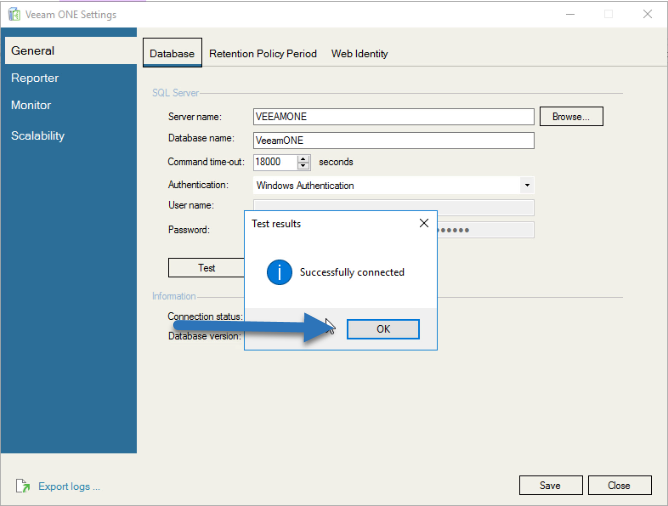
Task: Click the Command time-out value field
Action: coord(275,162)
